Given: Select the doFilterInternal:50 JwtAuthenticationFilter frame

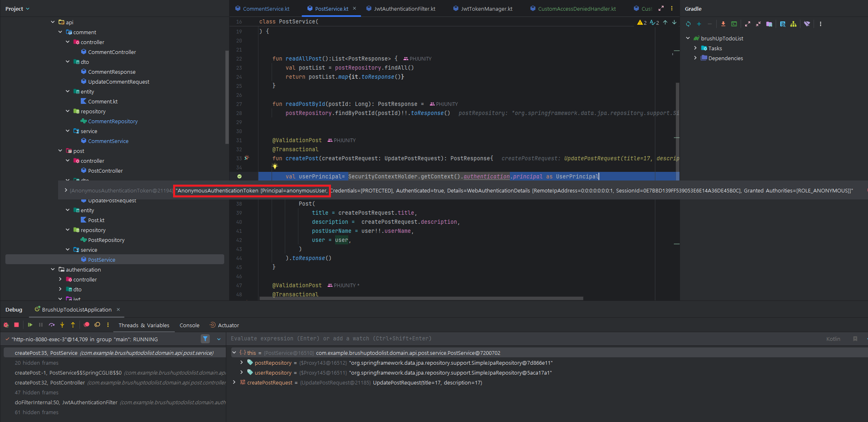Looking at the screenshot, I should click(115, 402).
